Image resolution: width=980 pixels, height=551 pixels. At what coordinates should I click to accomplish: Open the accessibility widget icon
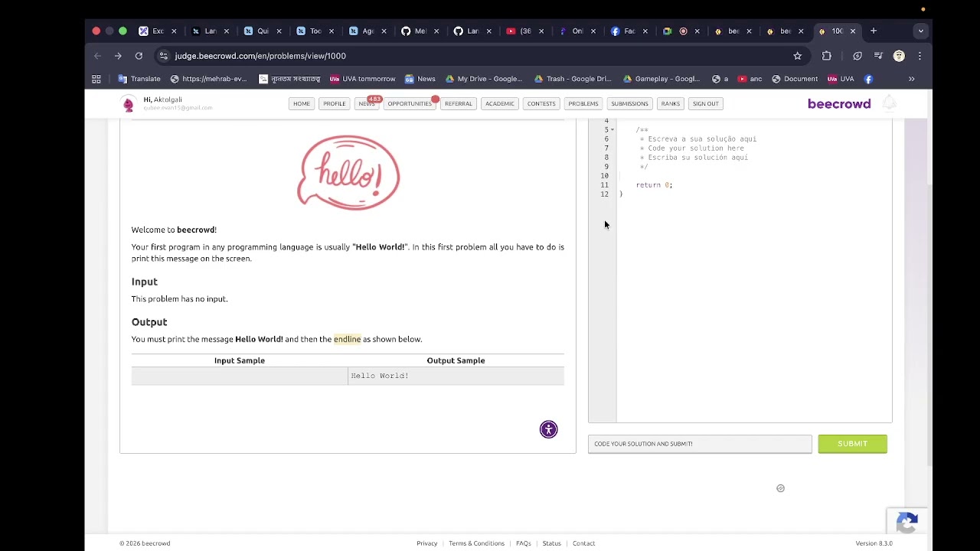[x=549, y=429]
